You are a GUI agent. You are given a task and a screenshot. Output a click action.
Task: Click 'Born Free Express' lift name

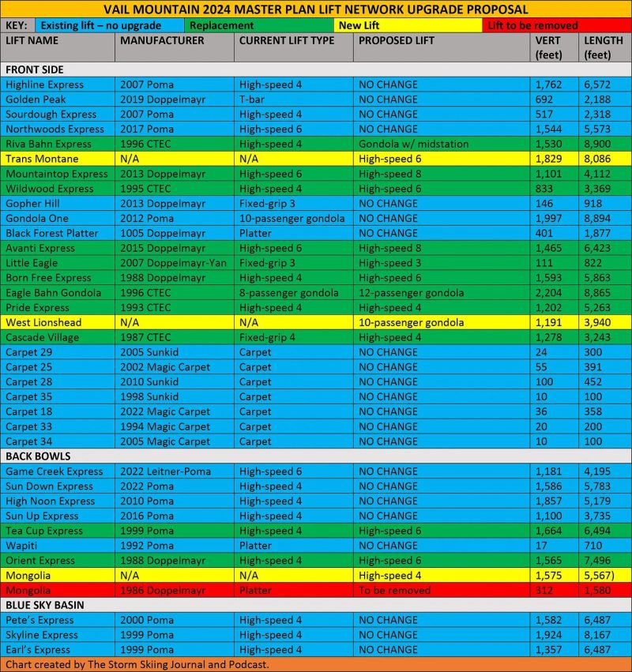tap(48, 278)
